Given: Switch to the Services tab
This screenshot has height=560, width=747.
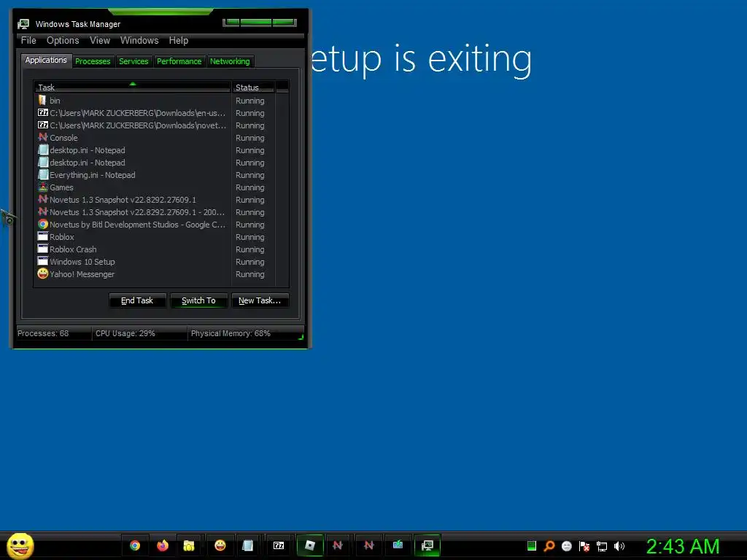Looking at the screenshot, I should tap(134, 61).
